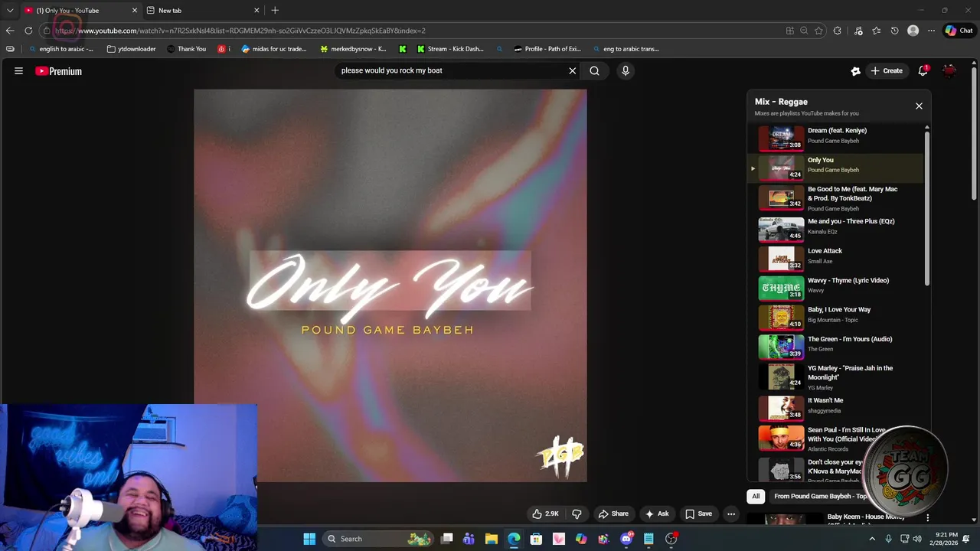This screenshot has width=980, height=551.
Task: Open Profile - Path of Exile bookmark
Action: click(547, 49)
